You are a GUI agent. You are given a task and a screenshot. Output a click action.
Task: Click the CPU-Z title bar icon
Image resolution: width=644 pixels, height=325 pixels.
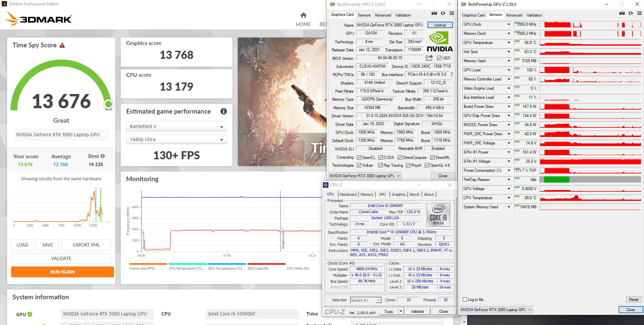coord(326,185)
